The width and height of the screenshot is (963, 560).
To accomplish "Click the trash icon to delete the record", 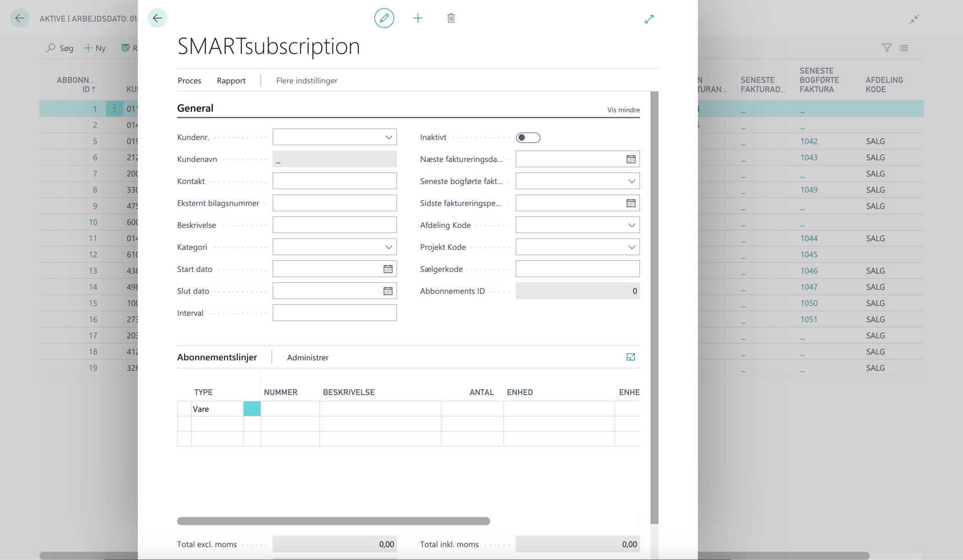I will click(x=451, y=19).
